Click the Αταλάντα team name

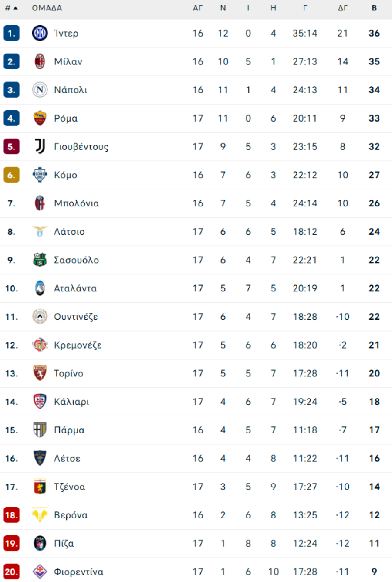coord(75,288)
